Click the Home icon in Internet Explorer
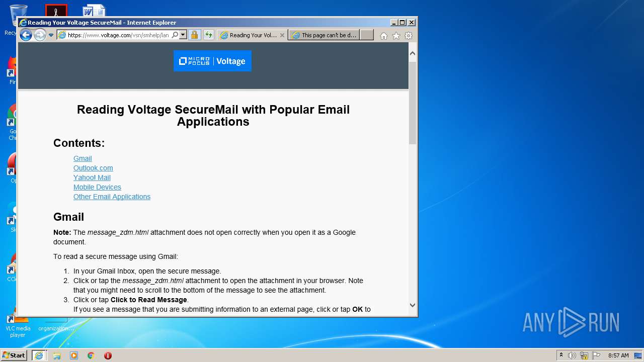 (x=384, y=36)
